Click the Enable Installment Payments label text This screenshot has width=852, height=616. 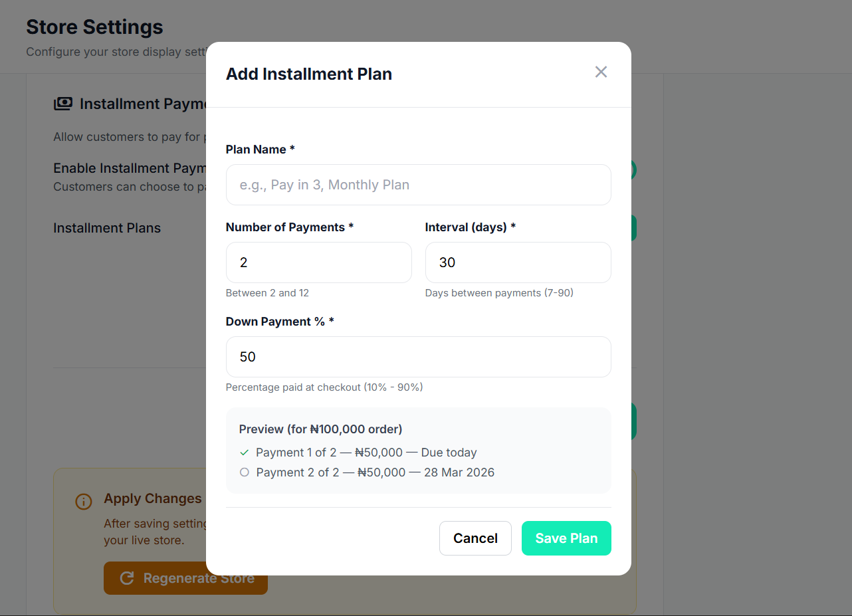[x=131, y=168]
